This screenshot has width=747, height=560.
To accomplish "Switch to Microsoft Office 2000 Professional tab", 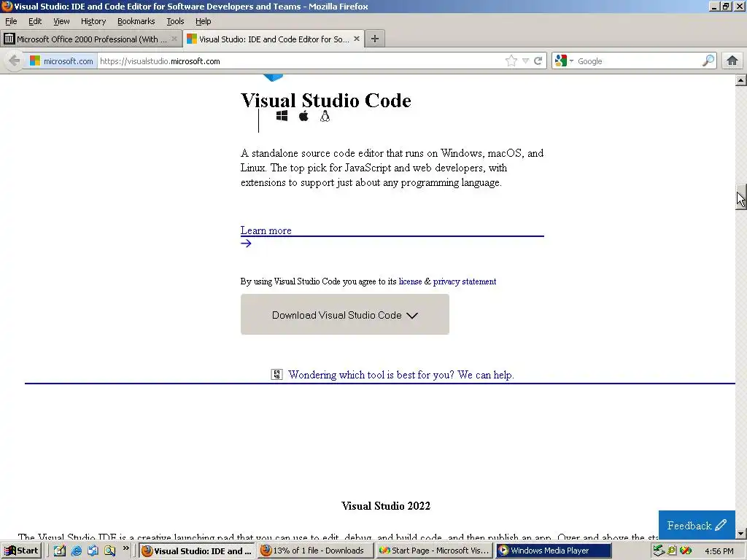I will [x=91, y=39].
